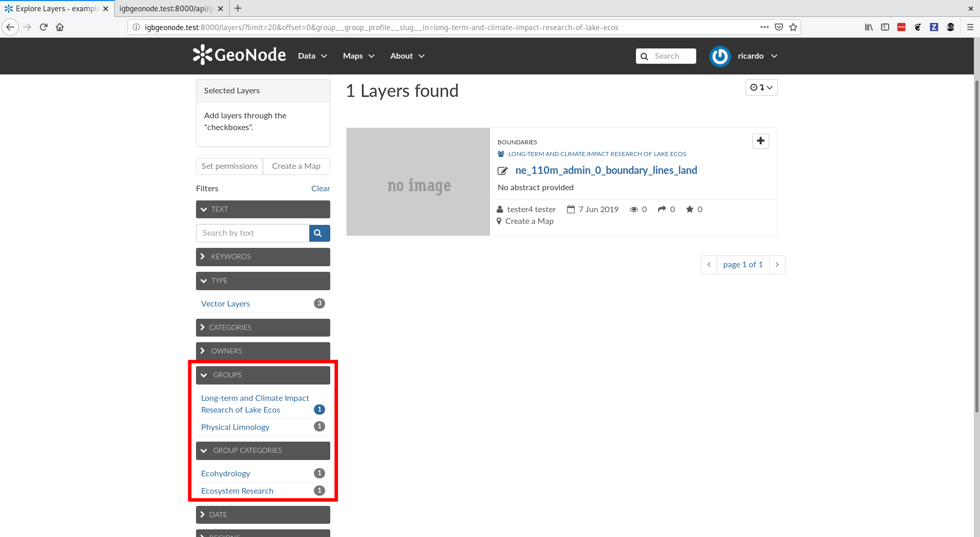Click the plus icon to add the layer to selection

pyautogui.click(x=761, y=141)
